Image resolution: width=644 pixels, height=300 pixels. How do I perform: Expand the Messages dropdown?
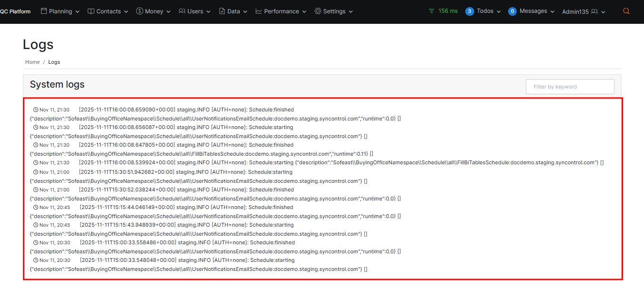[x=552, y=11]
